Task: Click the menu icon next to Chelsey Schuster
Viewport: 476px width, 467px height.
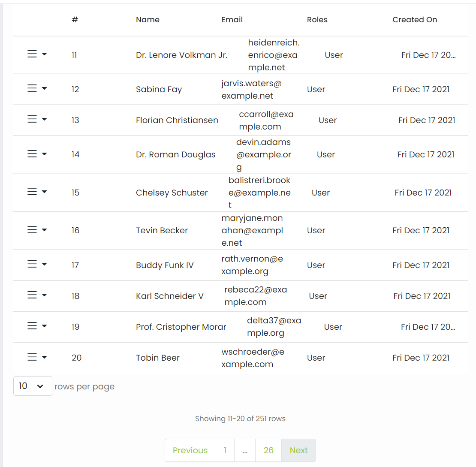Action: 33,191
